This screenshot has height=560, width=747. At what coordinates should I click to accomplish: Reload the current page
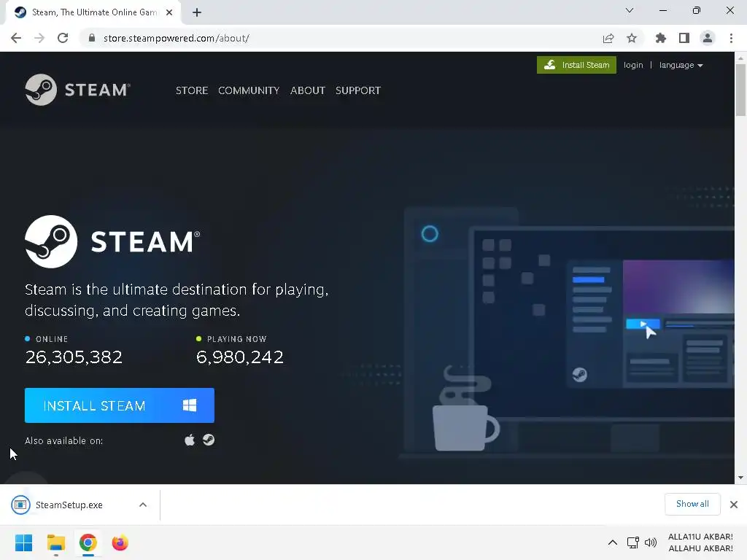(x=63, y=38)
